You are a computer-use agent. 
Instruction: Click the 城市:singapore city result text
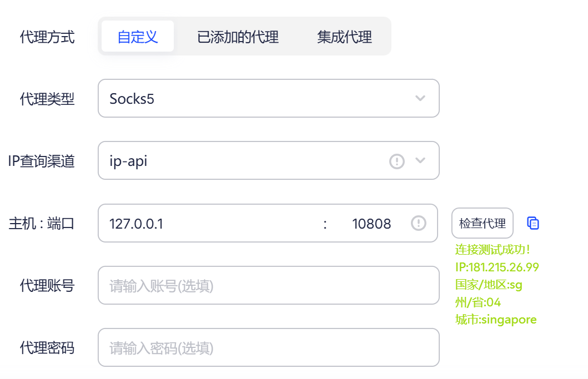(x=496, y=319)
